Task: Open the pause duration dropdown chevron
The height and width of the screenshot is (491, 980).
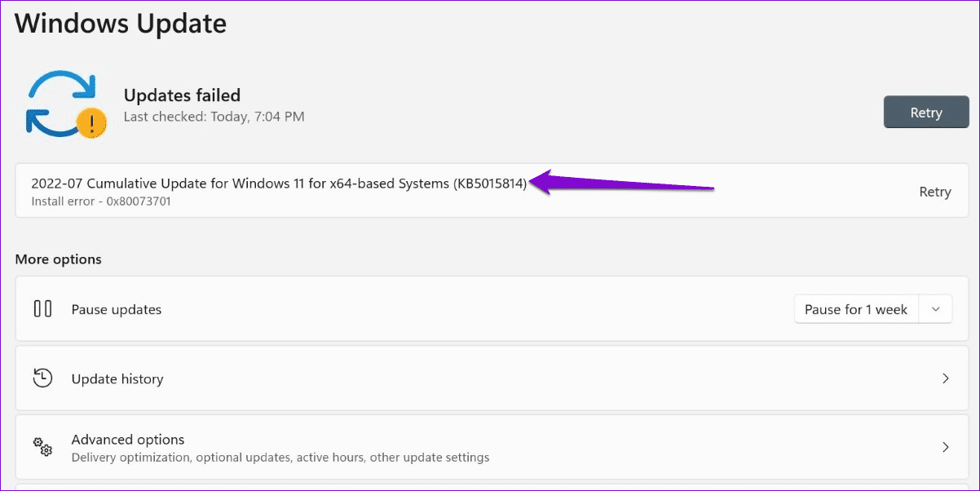Action: point(936,309)
